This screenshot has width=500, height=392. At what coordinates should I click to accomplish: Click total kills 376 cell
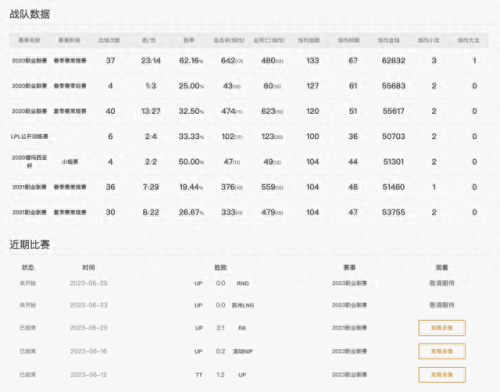(232, 187)
